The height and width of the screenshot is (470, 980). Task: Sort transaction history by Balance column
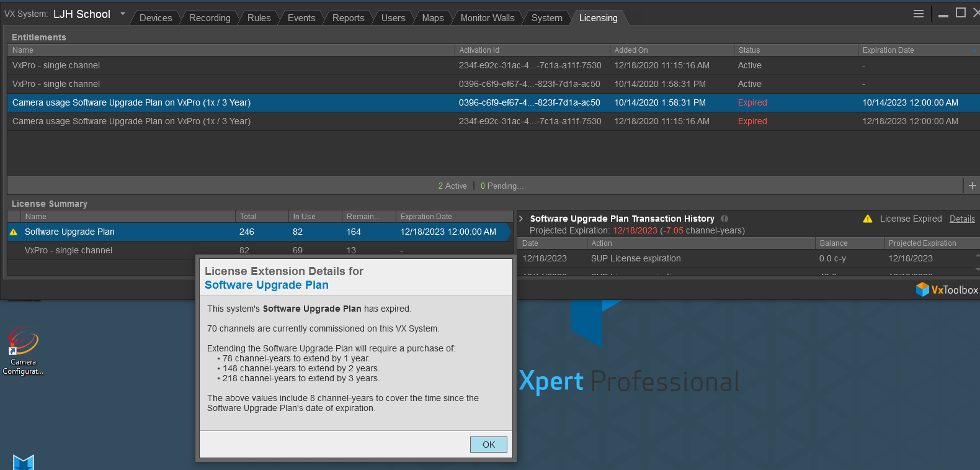click(849, 243)
